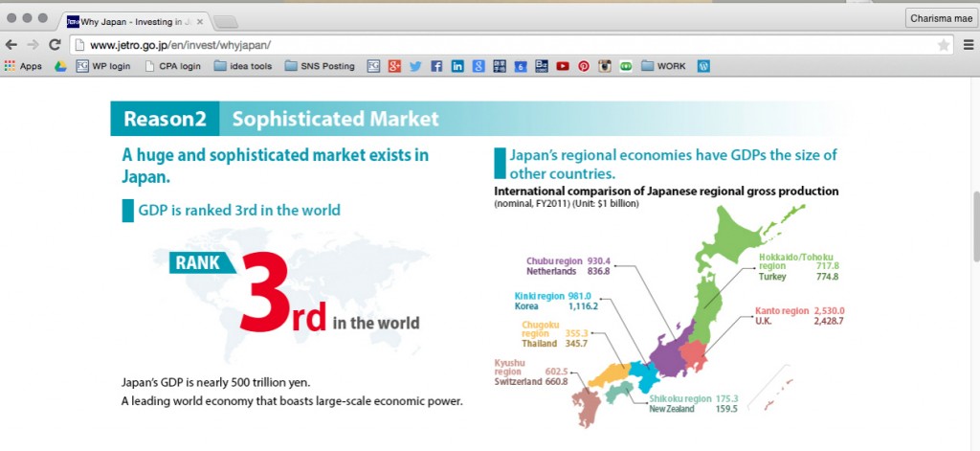
Task: Open the blue calendar 6 bookmark icon
Action: click(x=521, y=66)
